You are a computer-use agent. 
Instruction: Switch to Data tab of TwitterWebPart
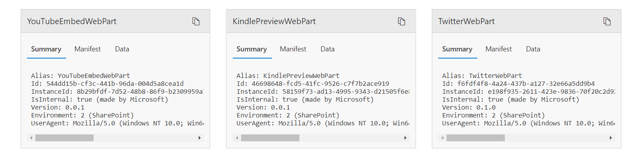(533, 49)
